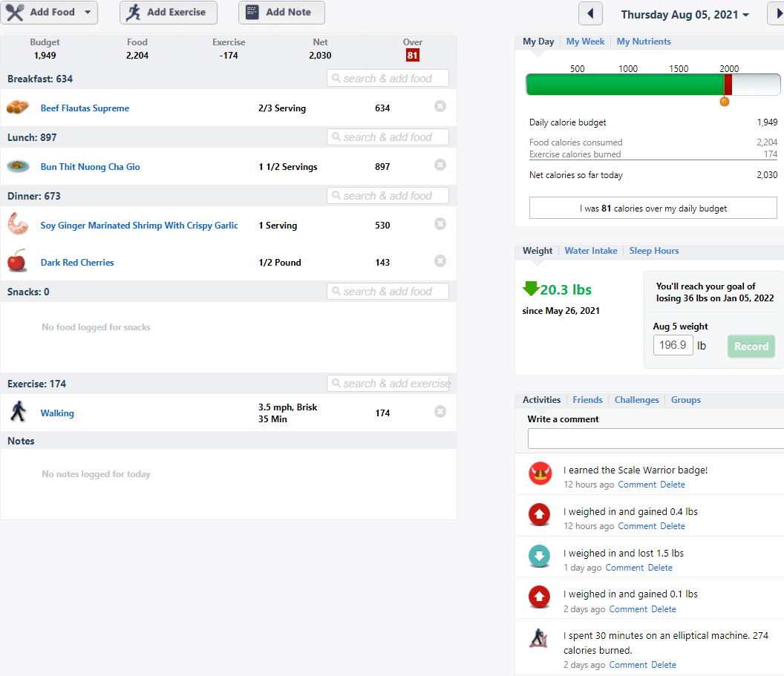The width and height of the screenshot is (784, 676).
Task: Open the Soy Ginger Marinated Shrimp link
Action: point(139,226)
